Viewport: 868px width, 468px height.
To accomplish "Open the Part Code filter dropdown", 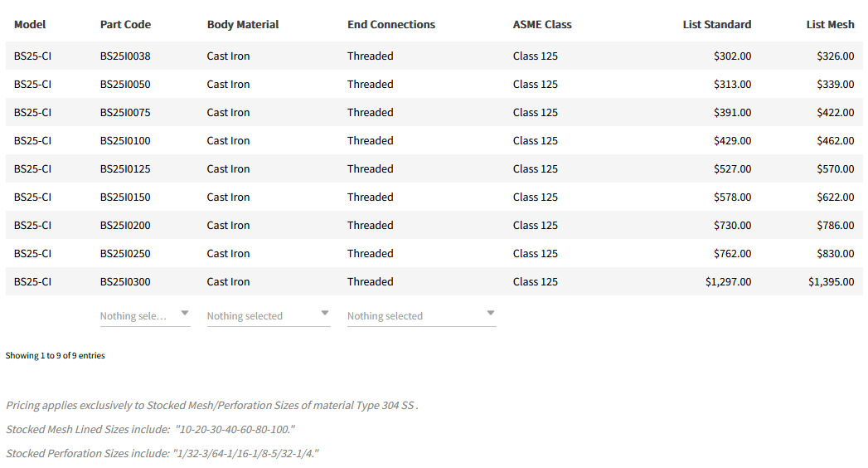I will 144,315.
